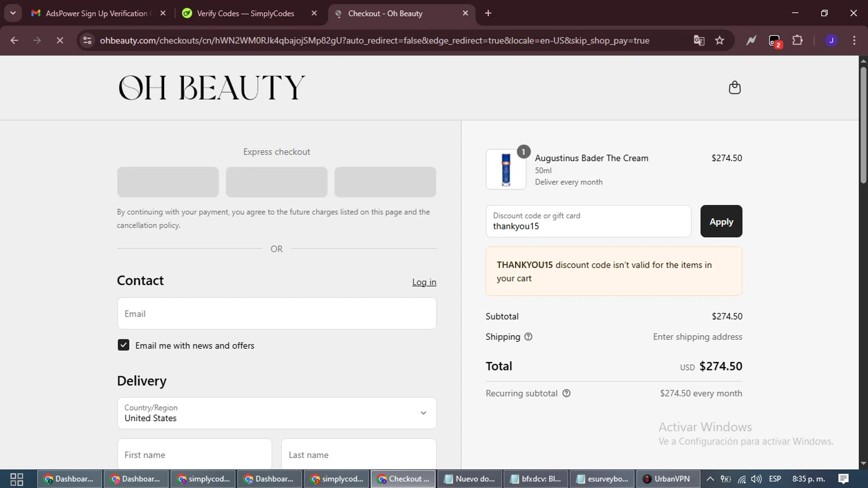Open the shopping bag cart icon

click(x=734, y=87)
